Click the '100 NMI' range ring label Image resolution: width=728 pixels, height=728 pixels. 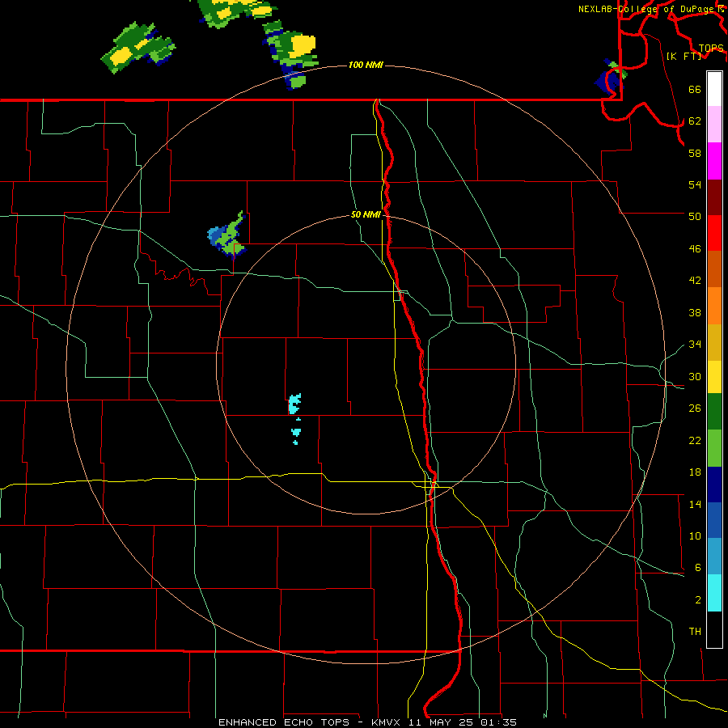click(x=366, y=65)
